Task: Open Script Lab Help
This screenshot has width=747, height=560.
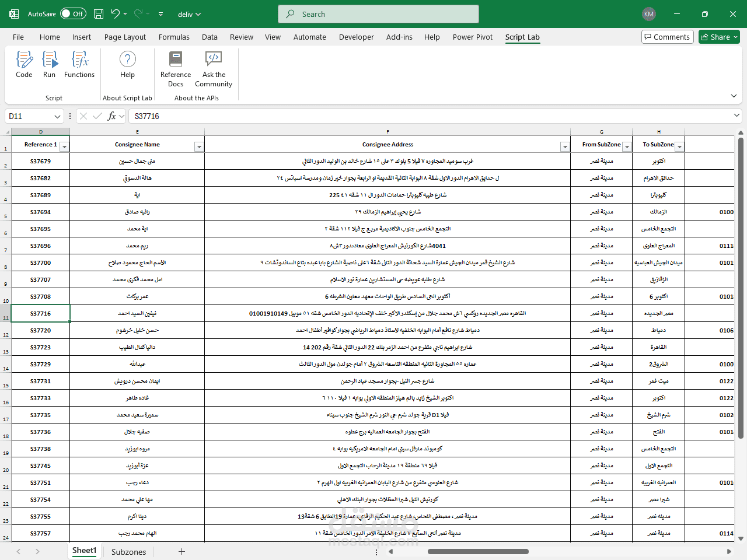Action: pyautogui.click(x=127, y=64)
